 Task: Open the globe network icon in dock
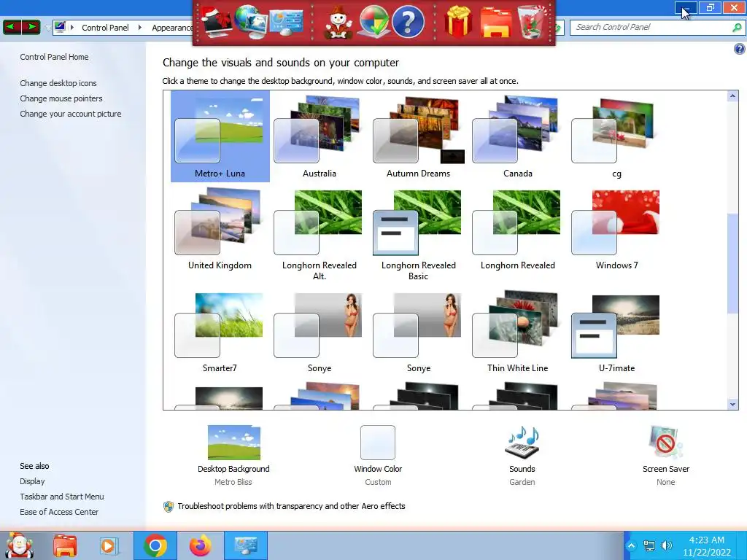click(x=252, y=21)
